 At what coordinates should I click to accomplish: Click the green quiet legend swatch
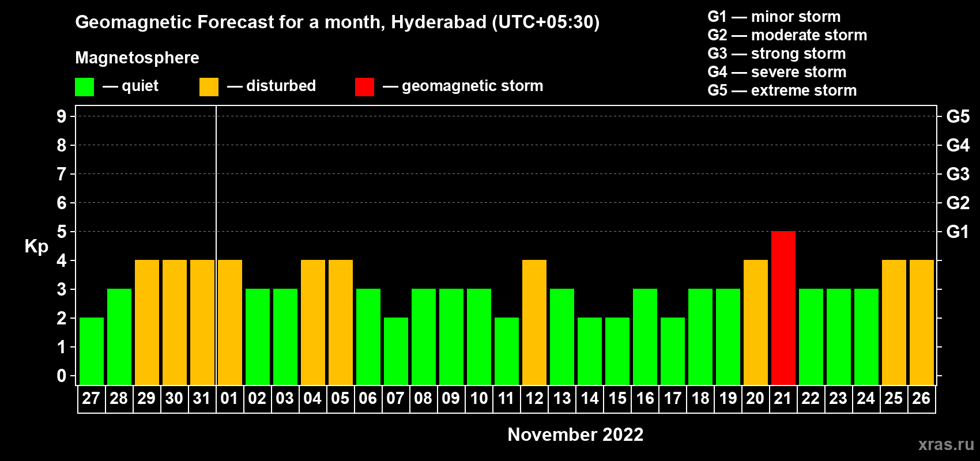click(84, 87)
